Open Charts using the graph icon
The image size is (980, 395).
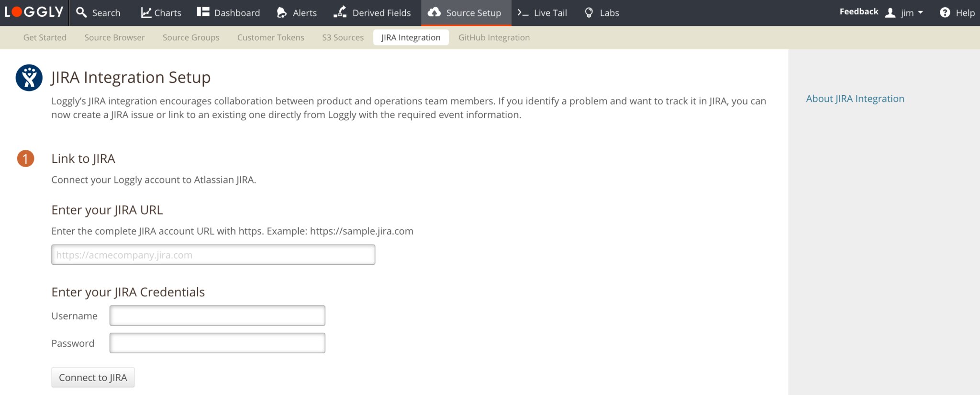(146, 12)
